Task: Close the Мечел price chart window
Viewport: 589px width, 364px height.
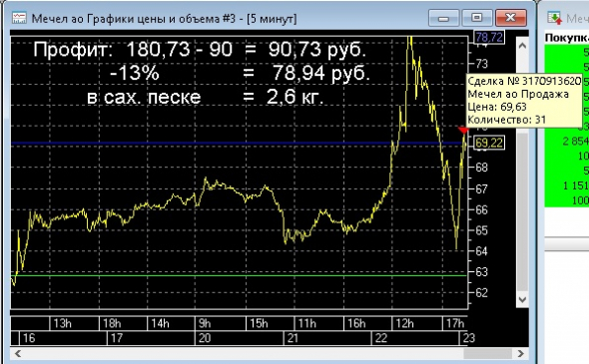Action: (x=511, y=18)
